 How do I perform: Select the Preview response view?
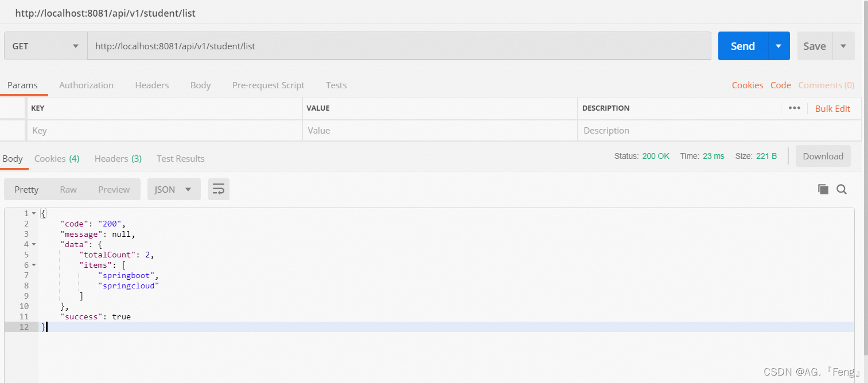(114, 189)
